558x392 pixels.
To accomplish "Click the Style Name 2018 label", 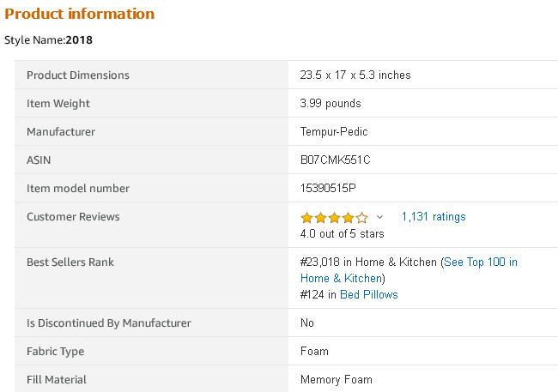I will coord(48,39).
